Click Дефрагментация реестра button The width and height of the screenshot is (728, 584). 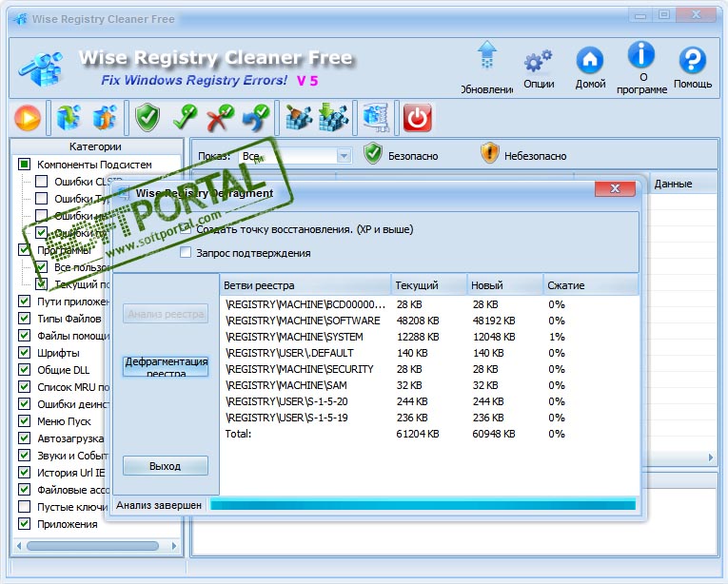point(166,366)
